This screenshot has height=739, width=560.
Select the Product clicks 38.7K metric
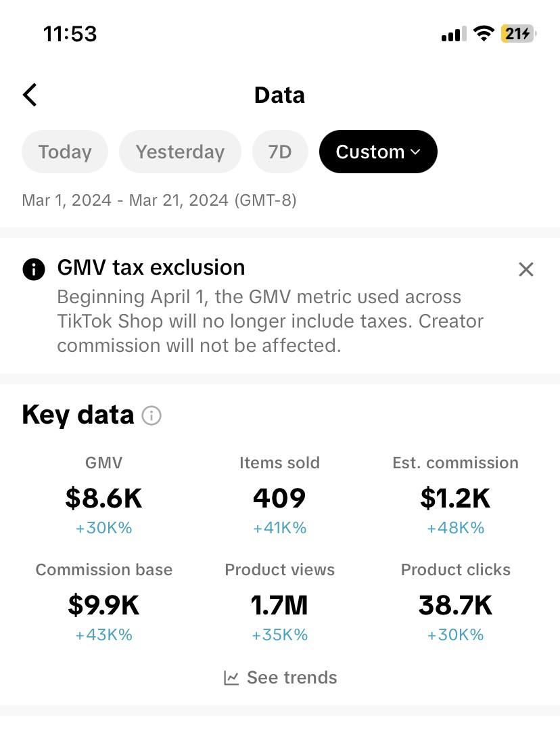455,605
